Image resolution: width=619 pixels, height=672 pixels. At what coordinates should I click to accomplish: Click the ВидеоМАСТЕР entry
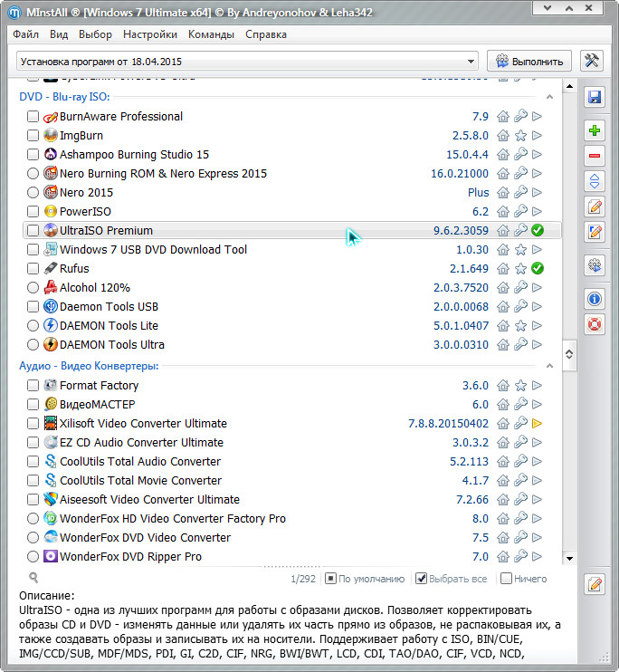[97, 405]
